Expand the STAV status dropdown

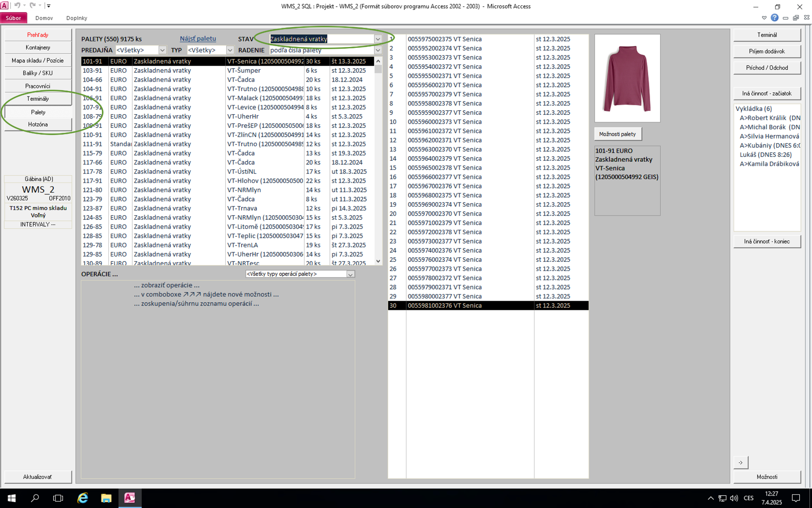378,39
